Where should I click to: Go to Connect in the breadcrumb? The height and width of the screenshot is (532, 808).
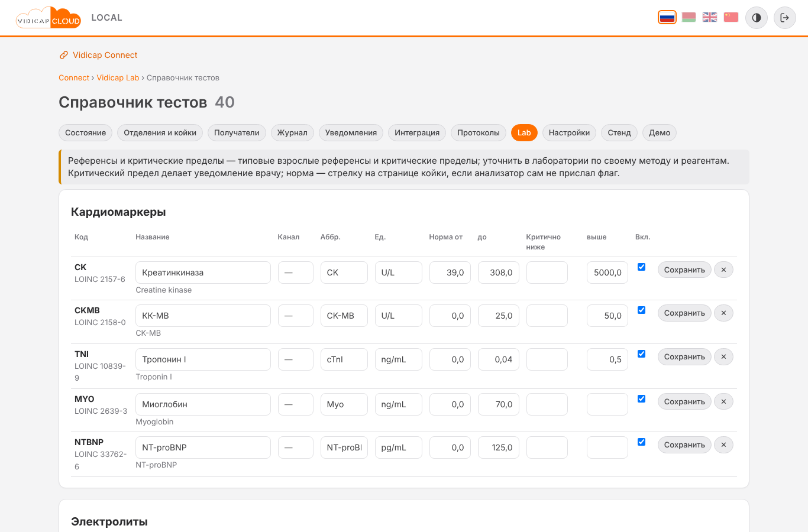(74, 77)
